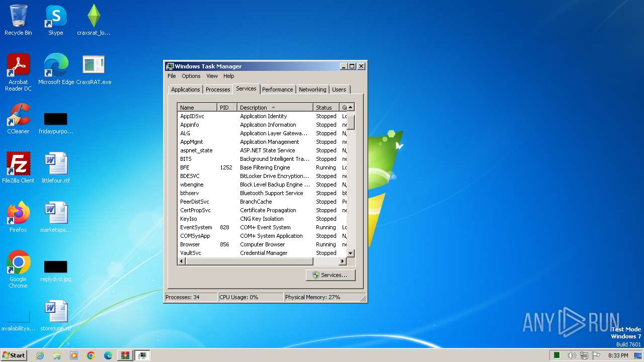Image resolution: width=644 pixels, height=362 pixels.
Task: Select the Appinfo service row
Action: 262,125
